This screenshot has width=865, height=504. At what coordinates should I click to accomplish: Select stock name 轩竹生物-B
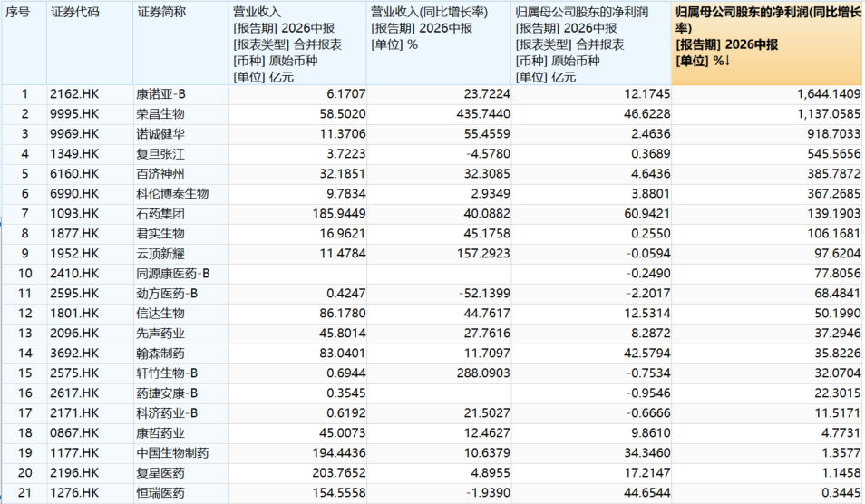click(x=167, y=373)
